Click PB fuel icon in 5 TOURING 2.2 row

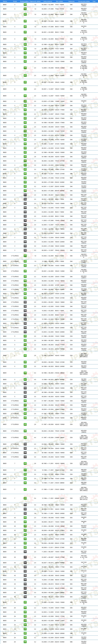[25, 409]
